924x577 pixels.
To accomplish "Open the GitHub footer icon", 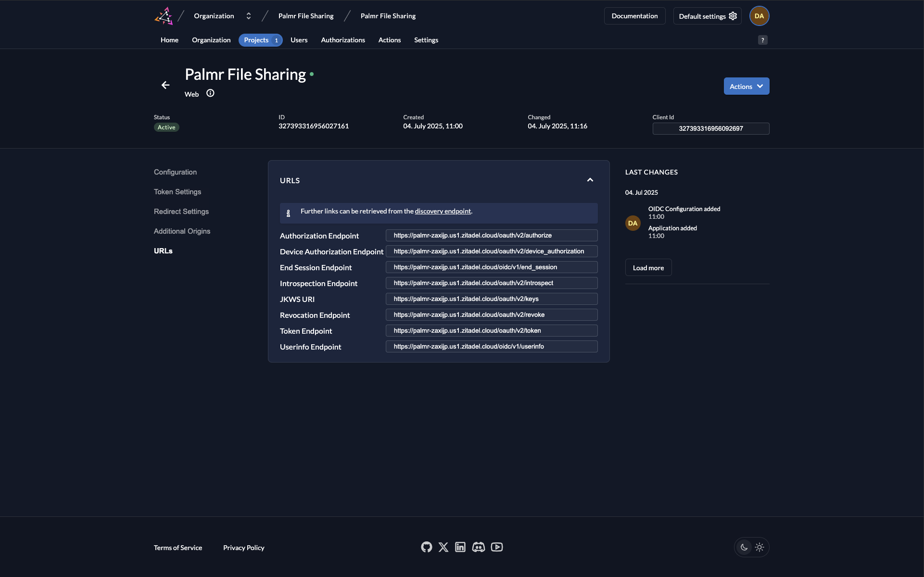I will [426, 547].
